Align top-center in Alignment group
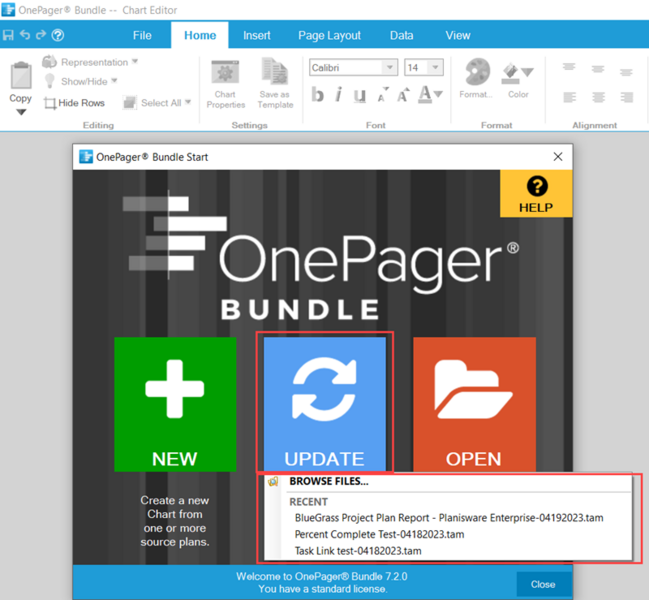The height and width of the screenshot is (600, 649). pyautogui.click(x=597, y=68)
